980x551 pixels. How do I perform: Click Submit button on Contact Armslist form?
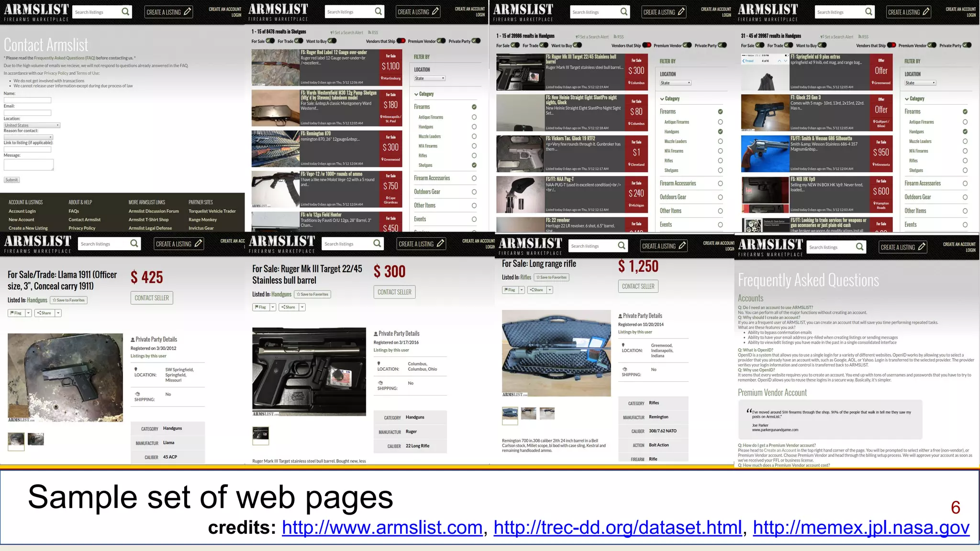[11, 180]
